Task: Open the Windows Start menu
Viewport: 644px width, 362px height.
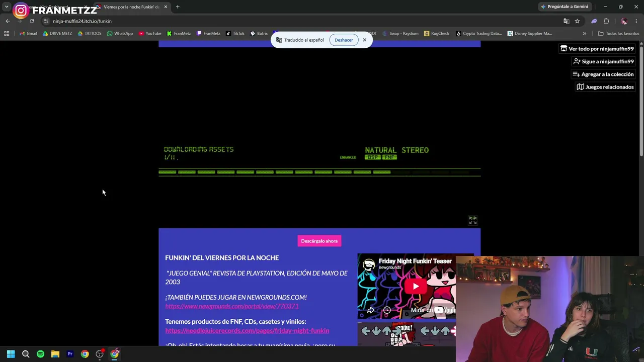Action: [11, 354]
